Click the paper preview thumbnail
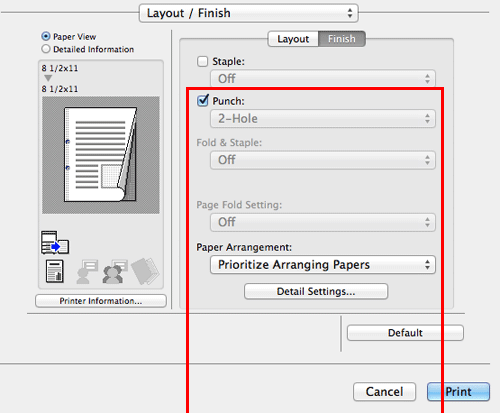This screenshot has width=500, height=413. click(x=101, y=155)
